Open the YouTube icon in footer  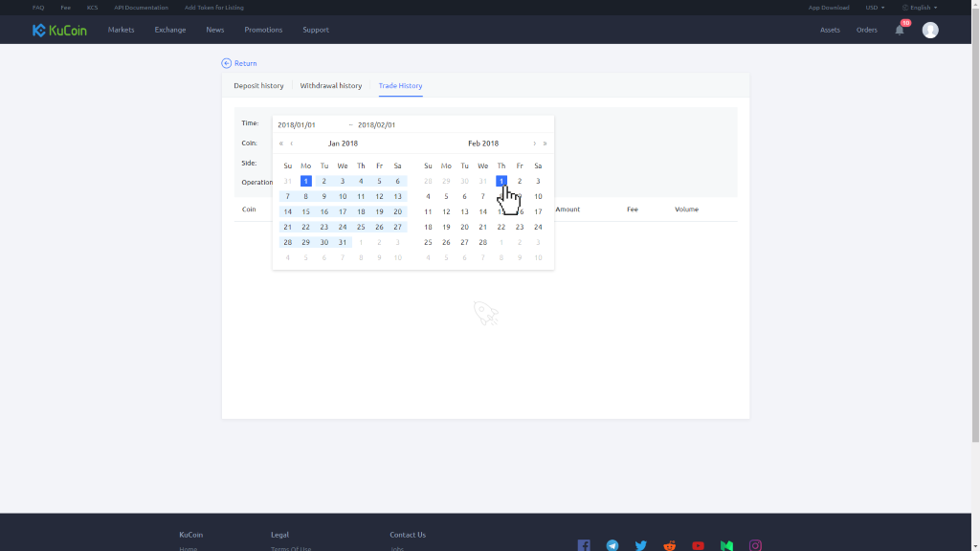click(699, 545)
